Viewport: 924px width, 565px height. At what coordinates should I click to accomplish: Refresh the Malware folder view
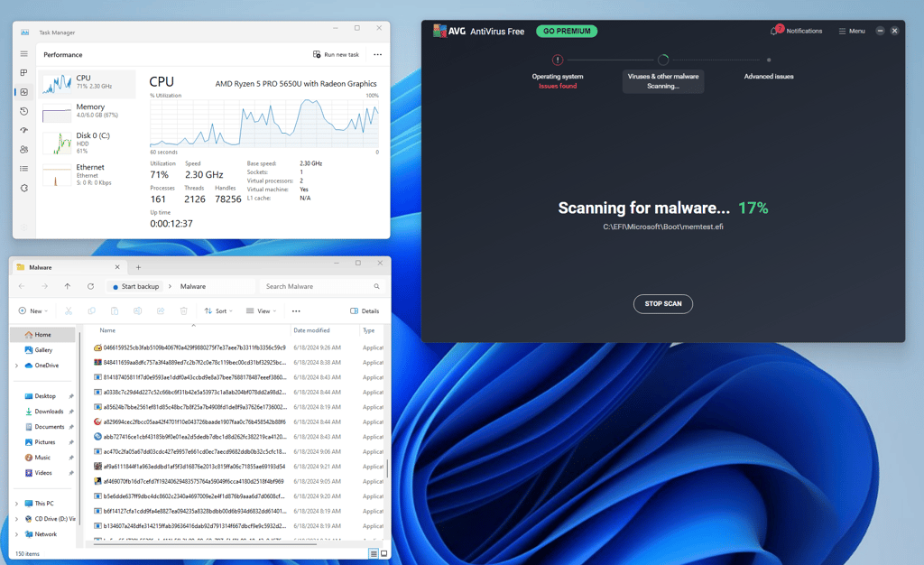pyautogui.click(x=91, y=286)
